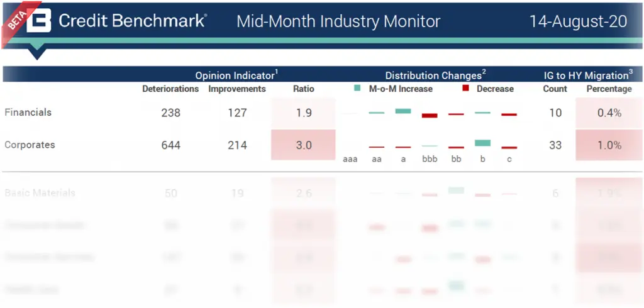
Task: Select the Financials row label
Action: (28, 112)
